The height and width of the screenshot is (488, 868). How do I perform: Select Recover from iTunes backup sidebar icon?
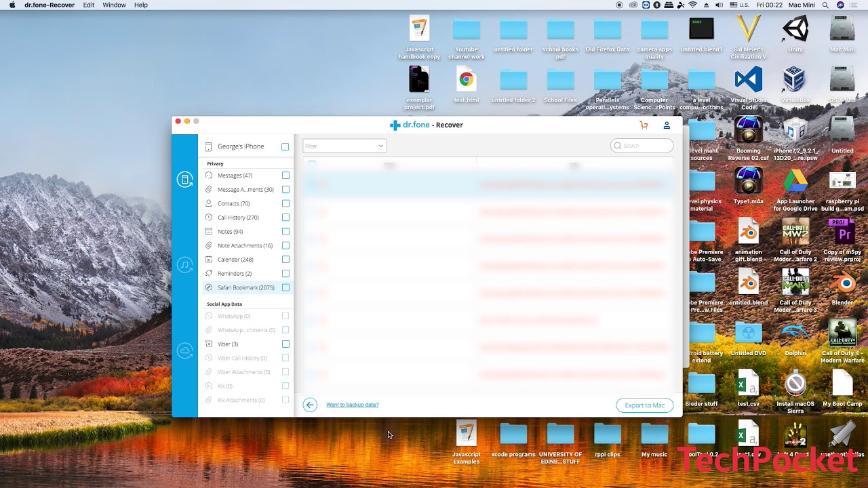click(184, 265)
